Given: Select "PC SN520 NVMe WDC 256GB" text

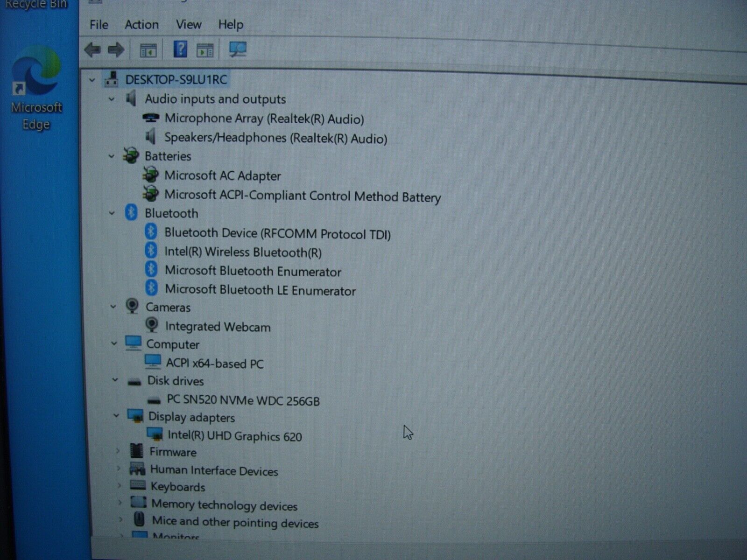Looking at the screenshot, I should 243,400.
